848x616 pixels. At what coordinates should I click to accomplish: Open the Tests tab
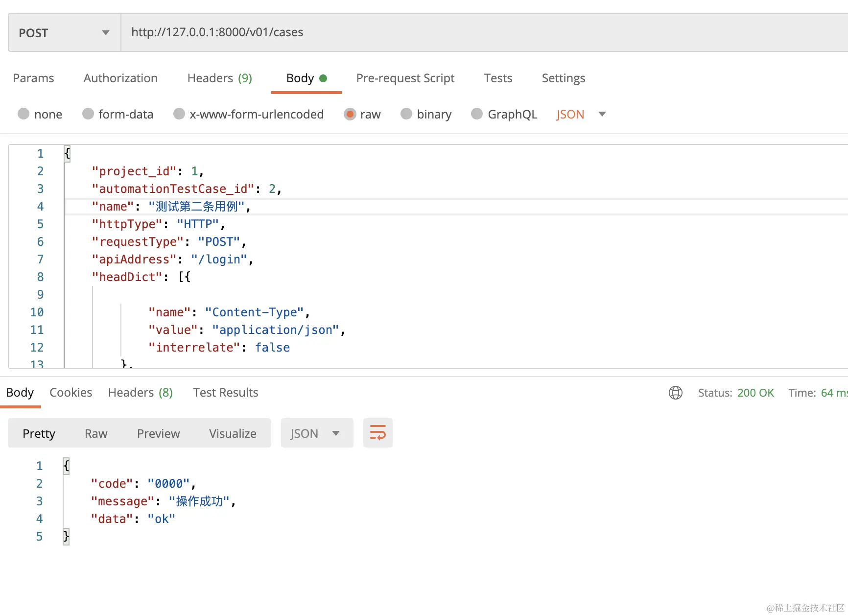(498, 78)
